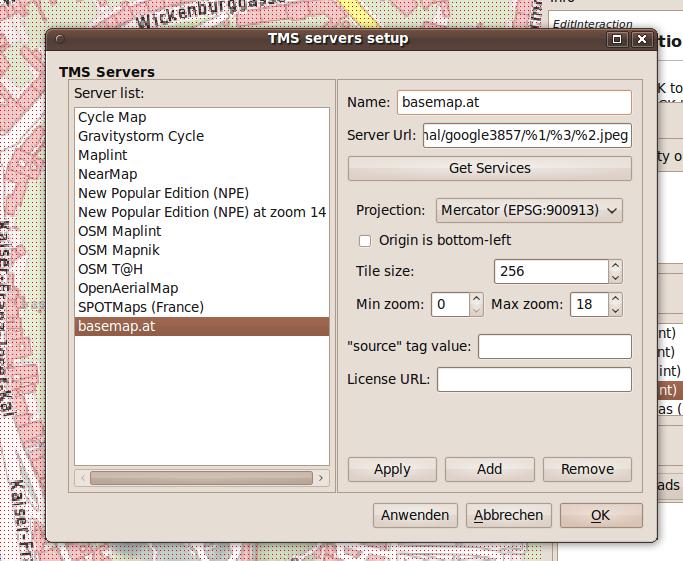Choose OSM Mapnik from the list
The width and height of the screenshot is (683, 561).
click(119, 250)
